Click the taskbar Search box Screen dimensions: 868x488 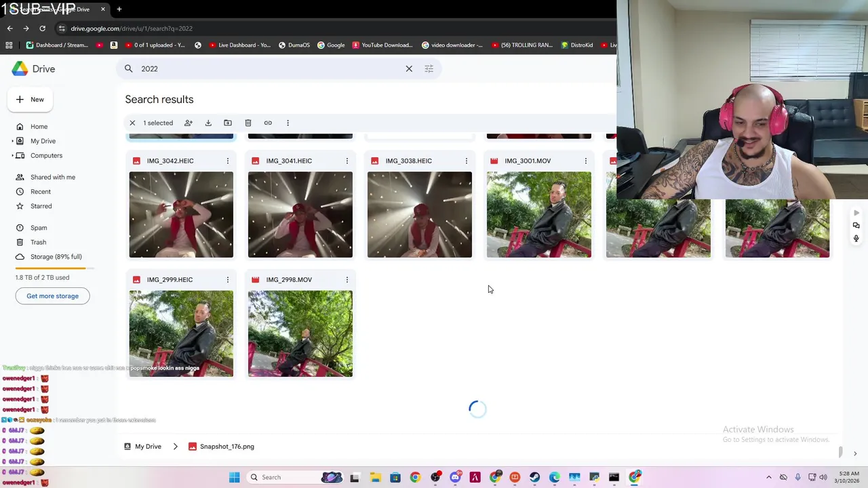tap(295, 477)
